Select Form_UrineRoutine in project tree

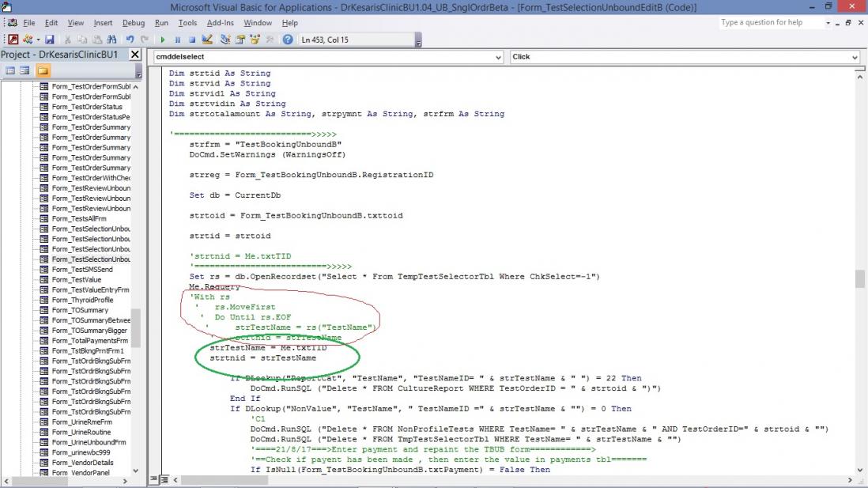click(81, 432)
